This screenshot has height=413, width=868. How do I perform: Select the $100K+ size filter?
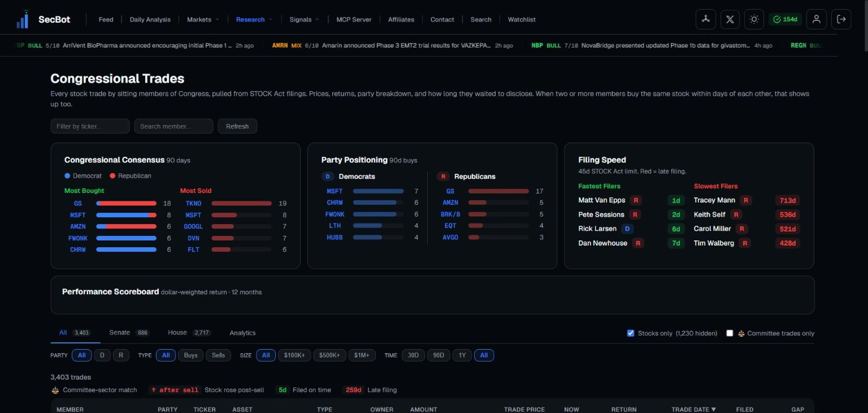(x=294, y=355)
